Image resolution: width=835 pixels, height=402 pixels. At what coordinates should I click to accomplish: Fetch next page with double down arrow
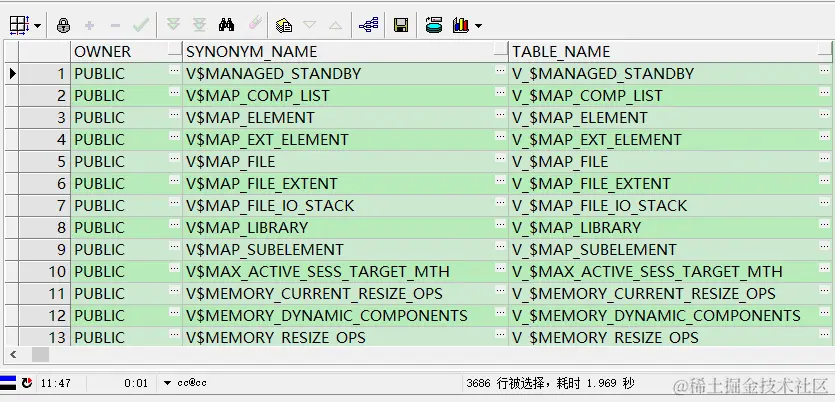173,24
